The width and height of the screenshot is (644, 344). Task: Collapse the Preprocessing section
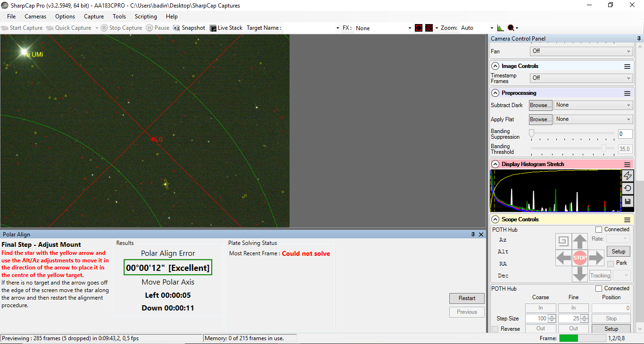tap(495, 93)
